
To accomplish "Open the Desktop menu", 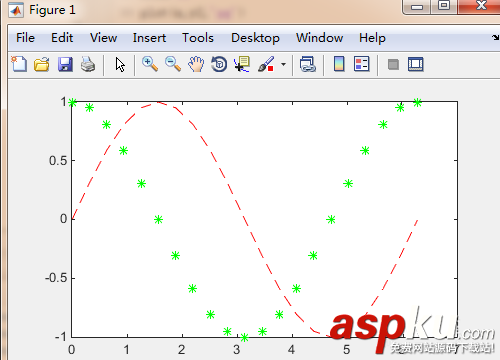I will [x=255, y=38].
